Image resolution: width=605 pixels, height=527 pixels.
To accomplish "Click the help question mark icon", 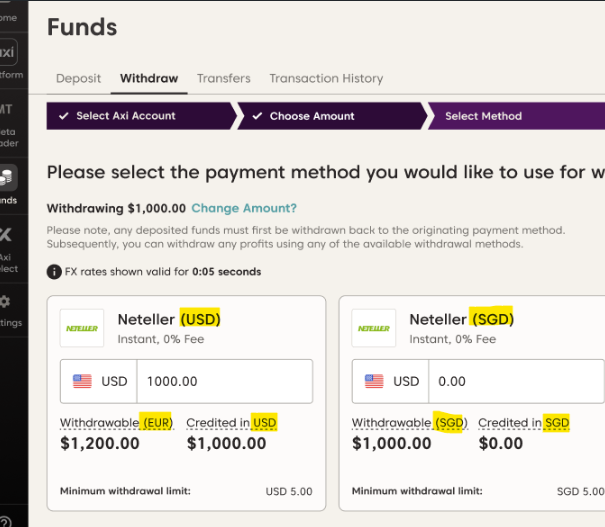I will point(5,520).
